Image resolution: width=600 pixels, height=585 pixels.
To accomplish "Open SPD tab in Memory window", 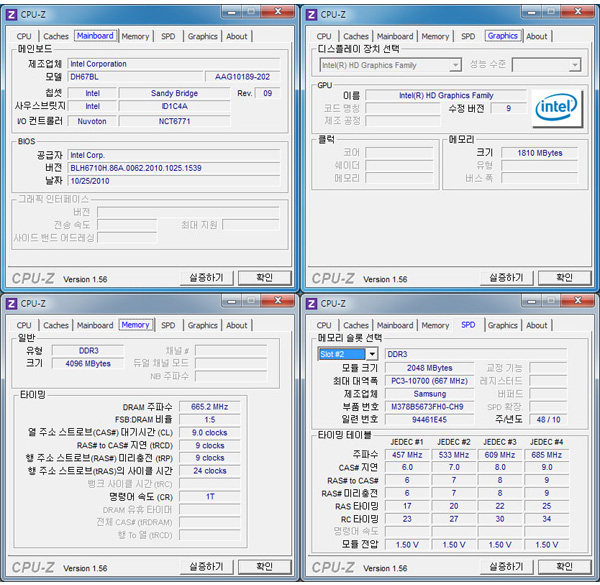I will (x=168, y=325).
